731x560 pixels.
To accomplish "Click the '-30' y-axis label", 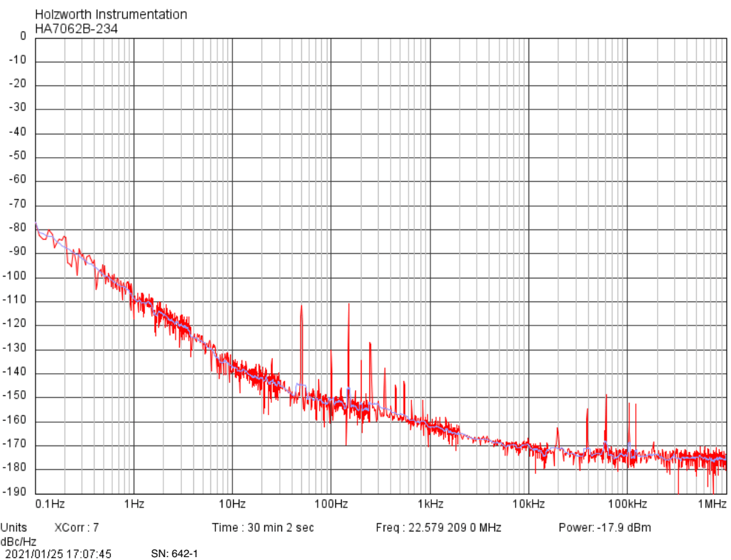I will [x=18, y=107].
